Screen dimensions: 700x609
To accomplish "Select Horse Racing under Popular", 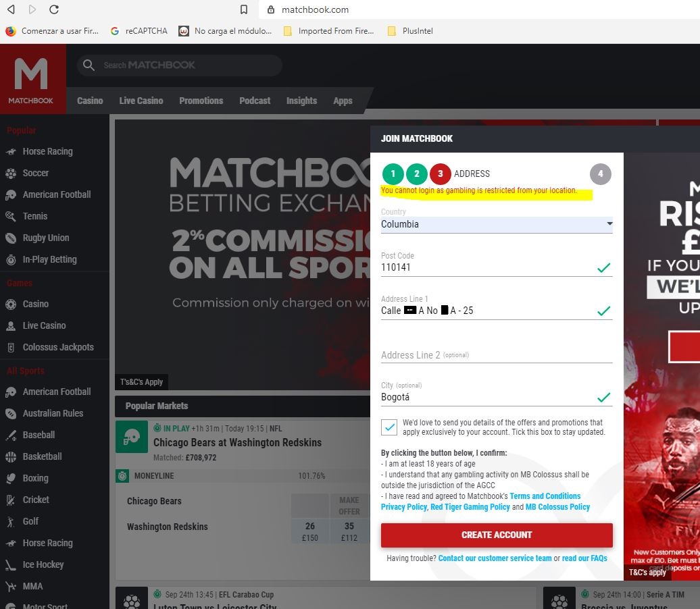I will click(55, 152).
